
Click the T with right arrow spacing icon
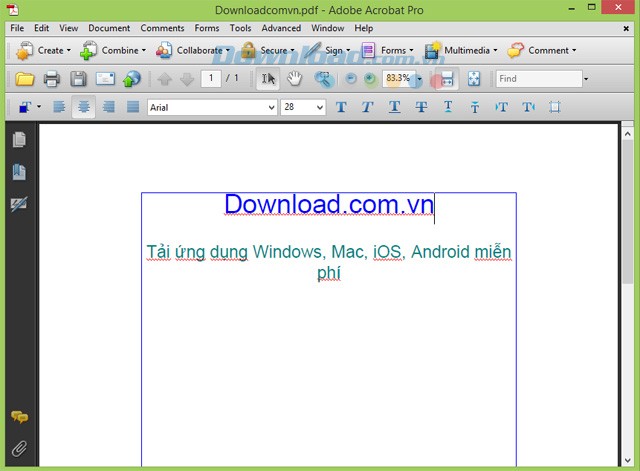pyautogui.click(x=529, y=107)
